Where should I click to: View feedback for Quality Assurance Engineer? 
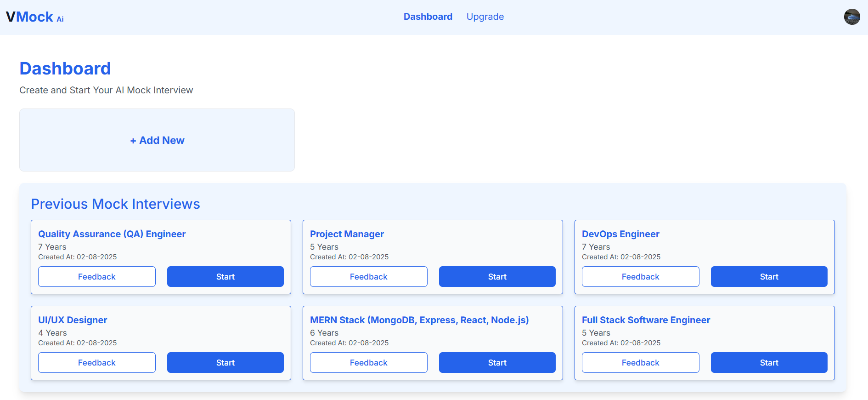[96, 277]
